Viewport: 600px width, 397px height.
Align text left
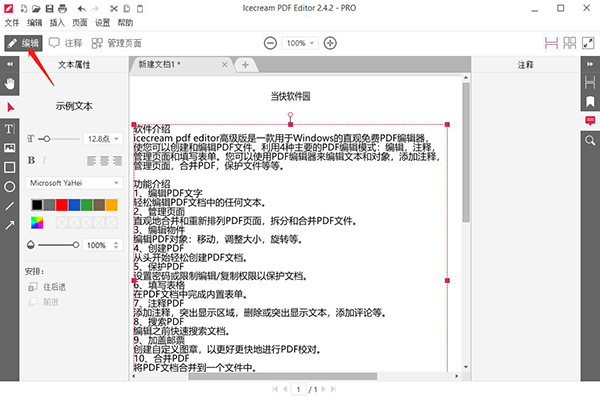click(91, 161)
